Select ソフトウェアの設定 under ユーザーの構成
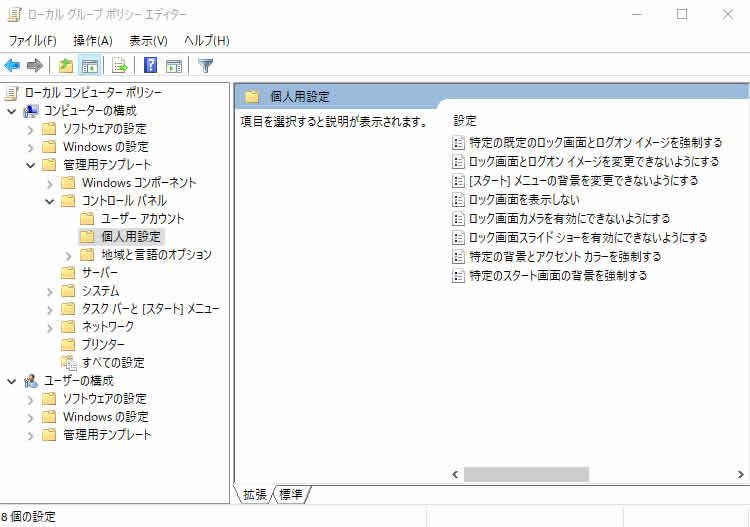 pyautogui.click(x=105, y=399)
